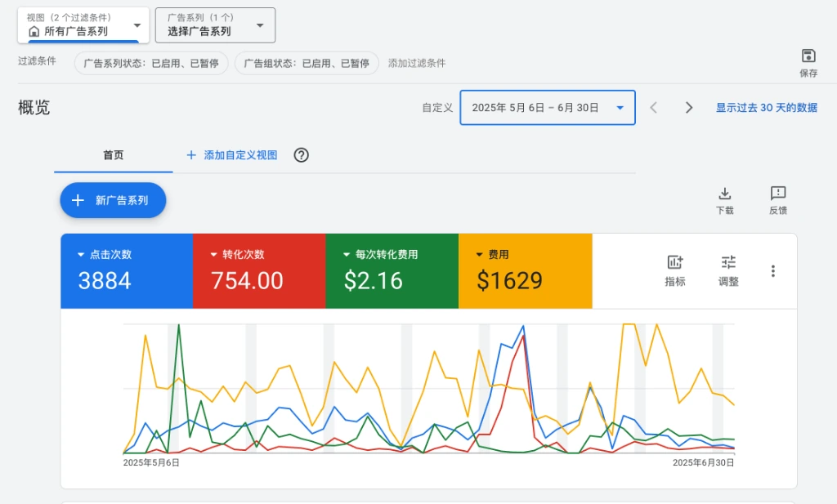
Task: Expand the 费用 metric dropdown
Action: 479,254
